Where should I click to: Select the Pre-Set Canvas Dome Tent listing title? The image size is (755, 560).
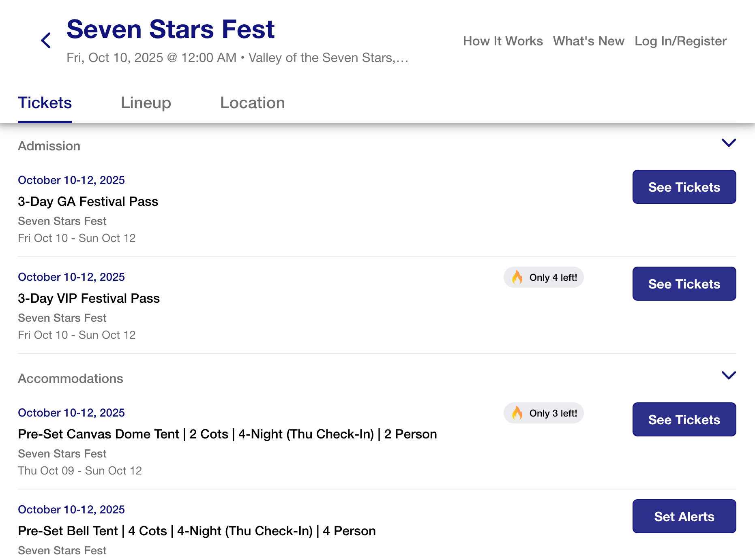[x=227, y=434]
